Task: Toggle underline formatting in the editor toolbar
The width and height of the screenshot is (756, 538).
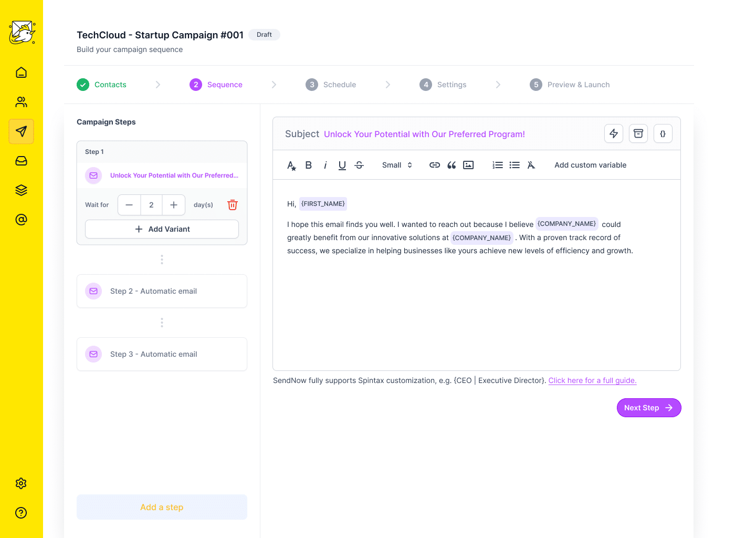Action: pos(342,165)
